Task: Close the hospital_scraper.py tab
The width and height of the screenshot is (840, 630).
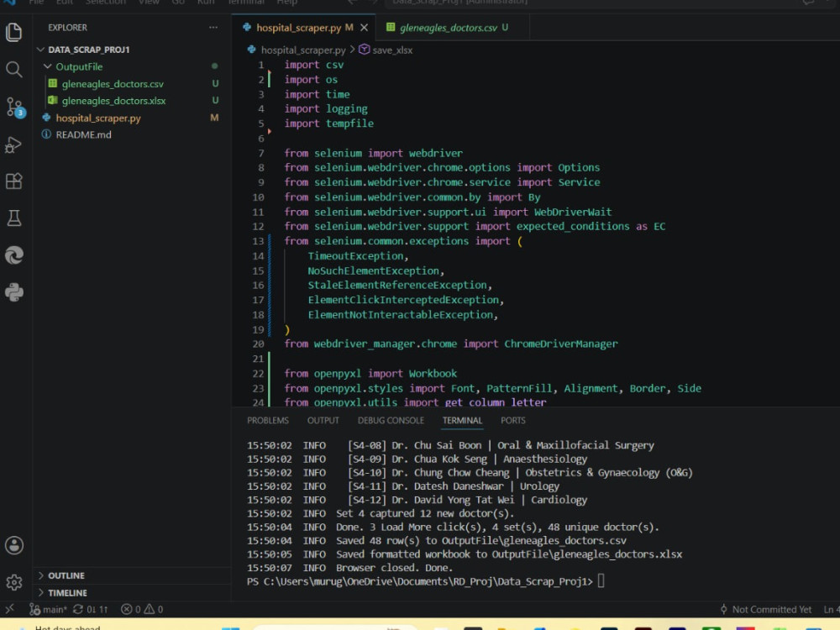Action: (365, 28)
